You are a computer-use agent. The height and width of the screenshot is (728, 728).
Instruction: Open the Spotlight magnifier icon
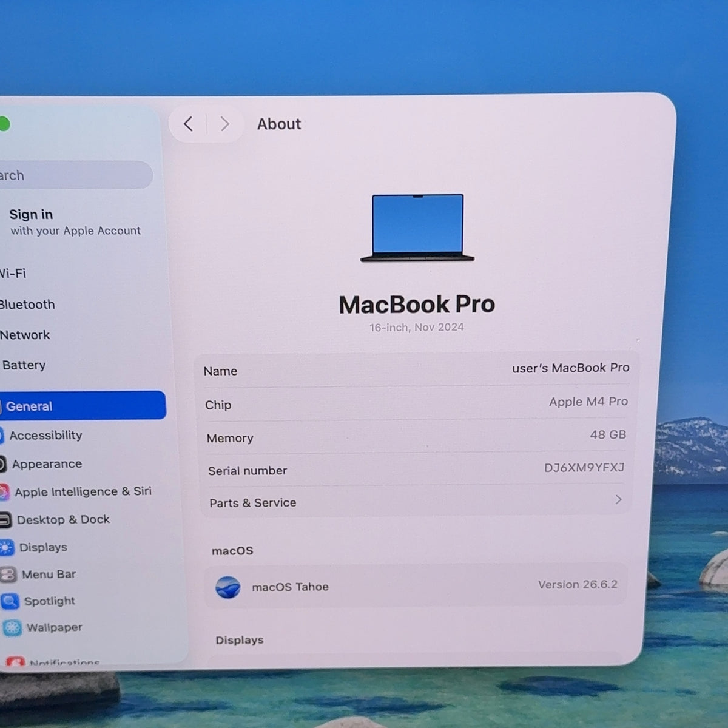[x=10, y=601]
